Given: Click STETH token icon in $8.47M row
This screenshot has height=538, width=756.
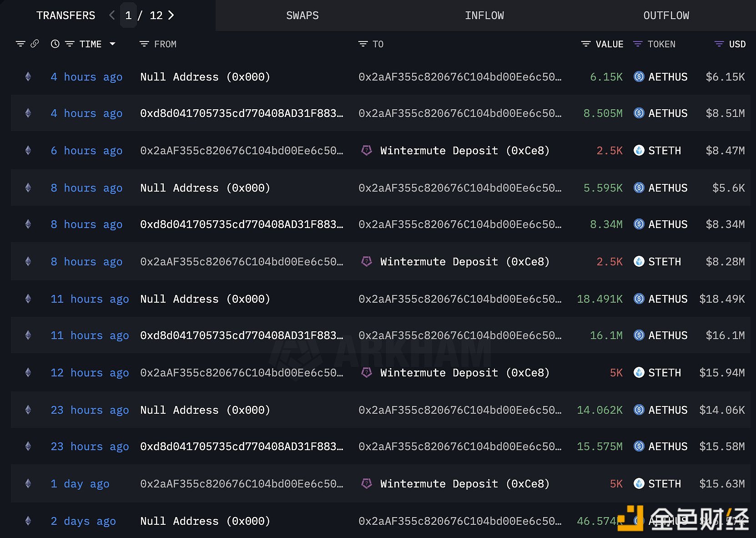Looking at the screenshot, I should 639,151.
